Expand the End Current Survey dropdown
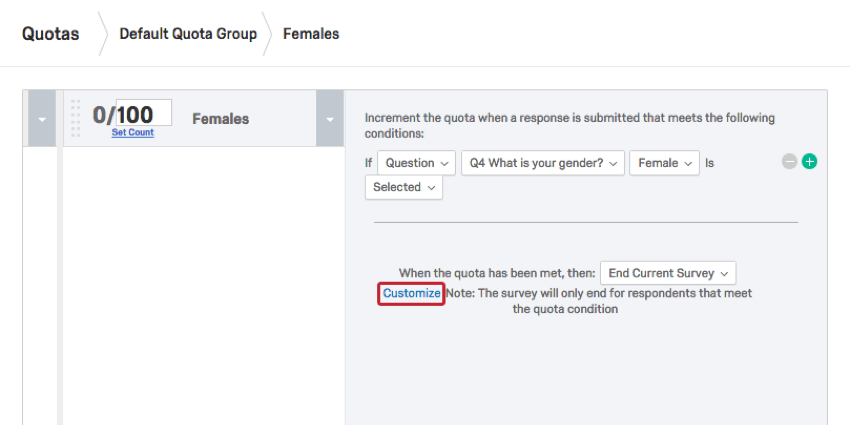This screenshot has width=850, height=425. pyautogui.click(x=668, y=273)
